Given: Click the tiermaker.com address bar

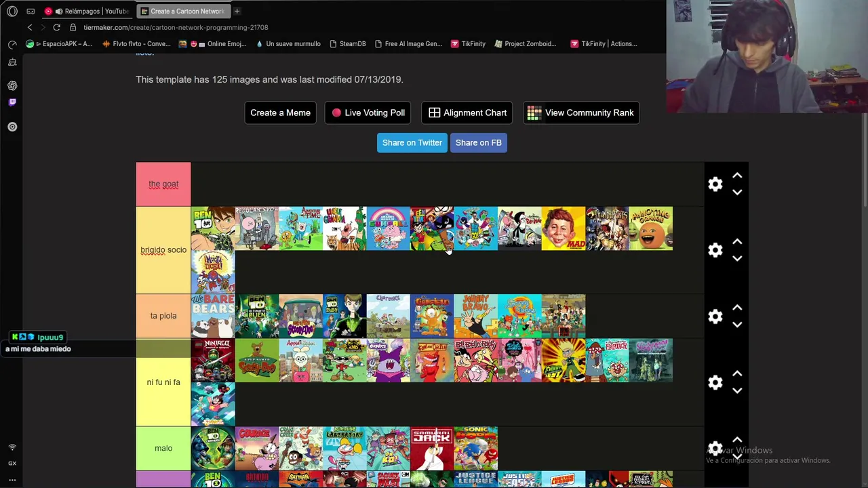Looking at the screenshot, I should point(176,27).
